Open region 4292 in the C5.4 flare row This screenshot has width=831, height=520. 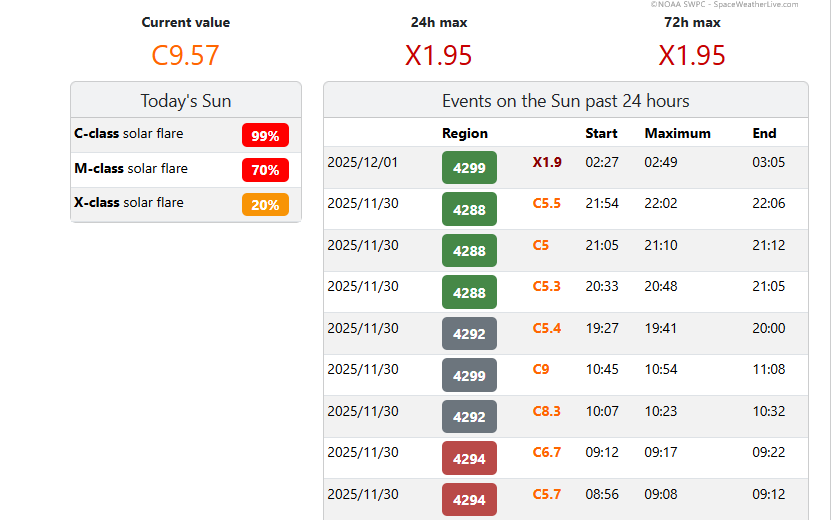469,333
